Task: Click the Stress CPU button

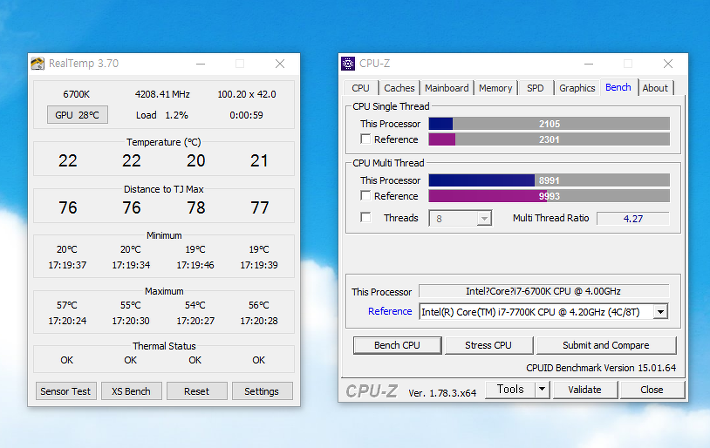Action: 488,345
